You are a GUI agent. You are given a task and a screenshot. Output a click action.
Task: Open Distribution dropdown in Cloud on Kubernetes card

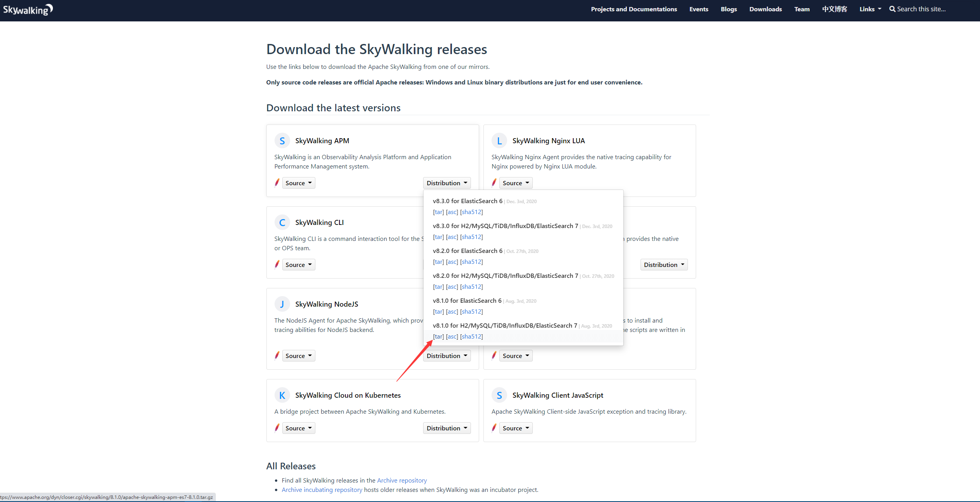click(x=447, y=428)
